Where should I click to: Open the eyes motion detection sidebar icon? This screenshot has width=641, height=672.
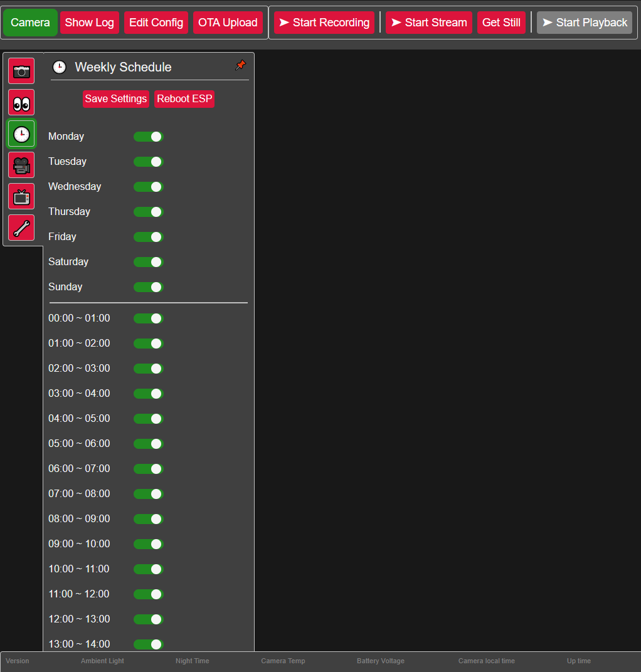(21, 102)
